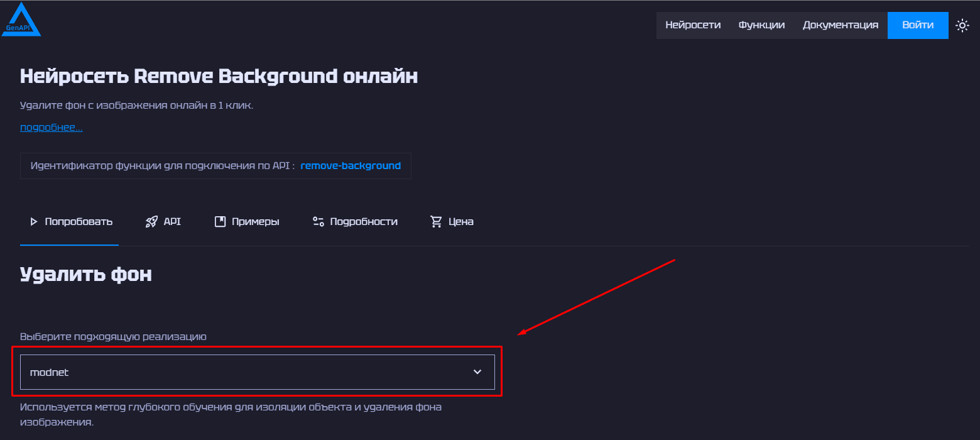The image size is (980, 440).
Task: Open the implementation select showing modnet
Action: pyautogui.click(x=251, y=372)
